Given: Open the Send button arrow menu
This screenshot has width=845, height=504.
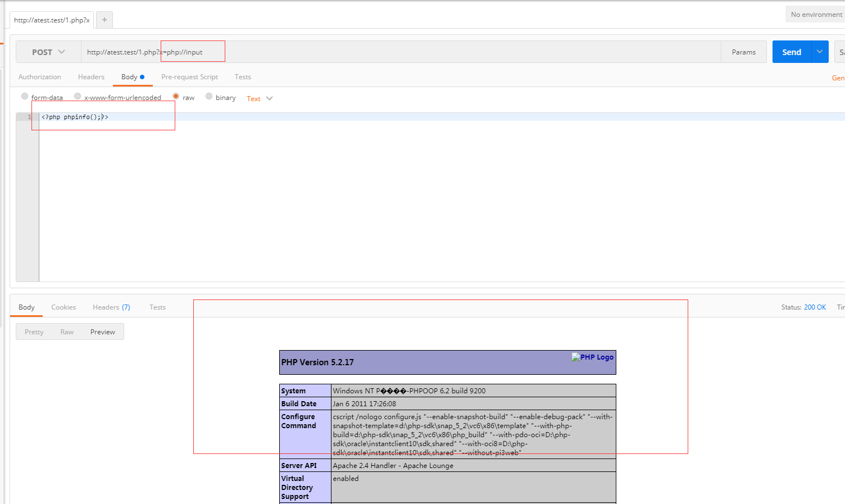Looking at the screenshot, I should click(820, 52).
